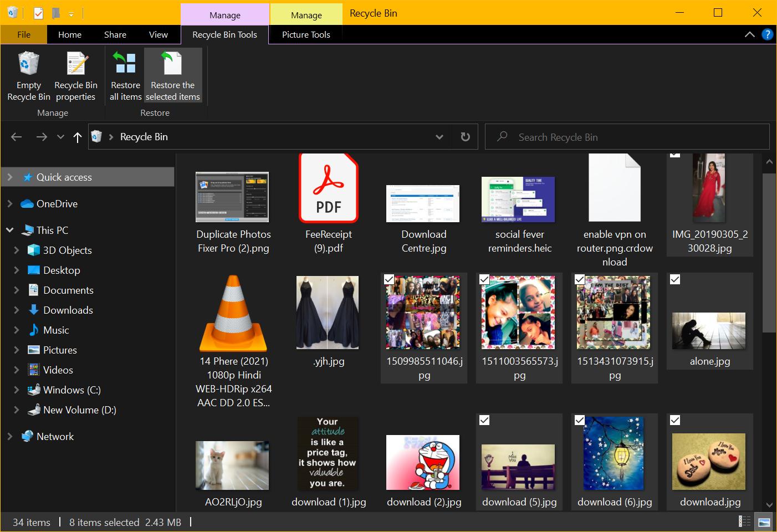Switch to thumbnail view in status bar
Screen dimensions: 777x532
763,521
